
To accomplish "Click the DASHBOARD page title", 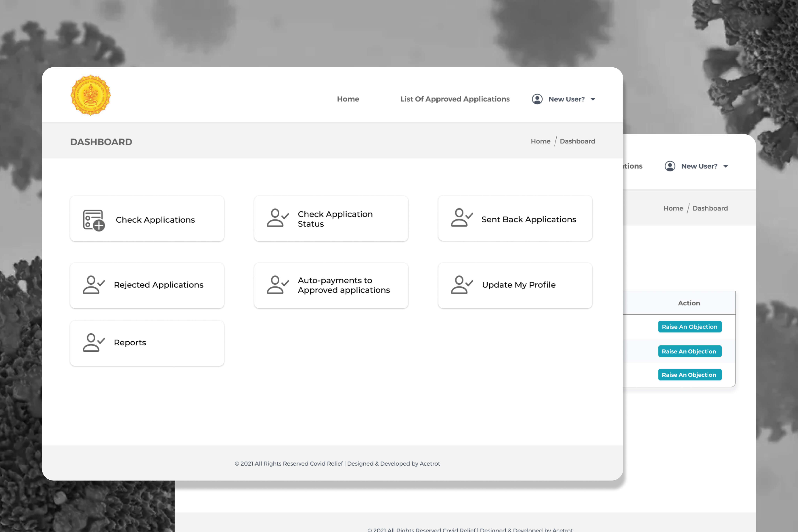I will pyautogui.click(x=101, y=142).
